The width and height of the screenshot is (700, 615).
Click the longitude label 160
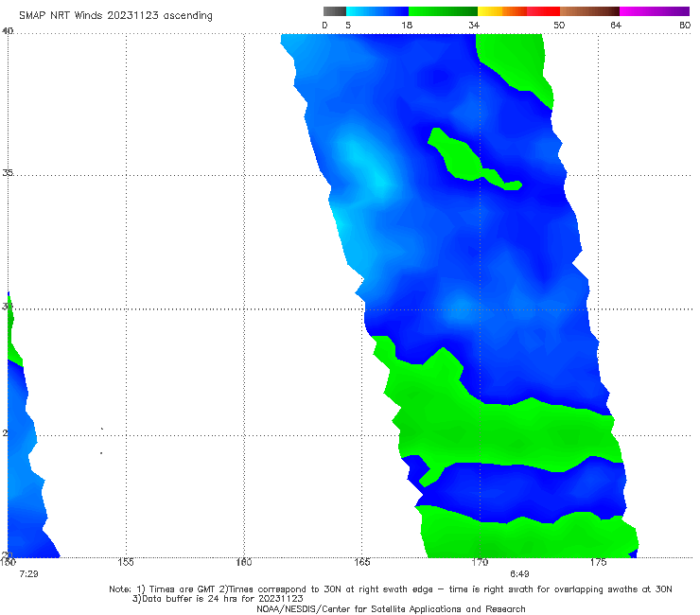point(244,562)
